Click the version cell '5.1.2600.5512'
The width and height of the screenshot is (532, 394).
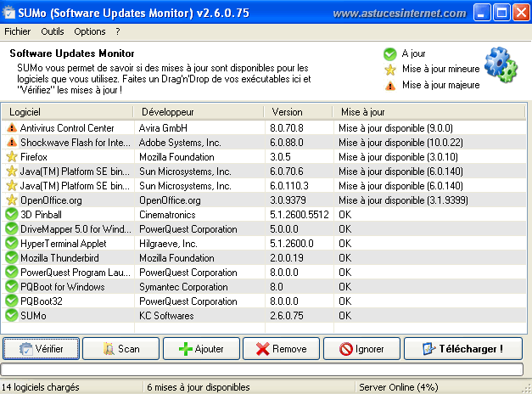[300, 214]
